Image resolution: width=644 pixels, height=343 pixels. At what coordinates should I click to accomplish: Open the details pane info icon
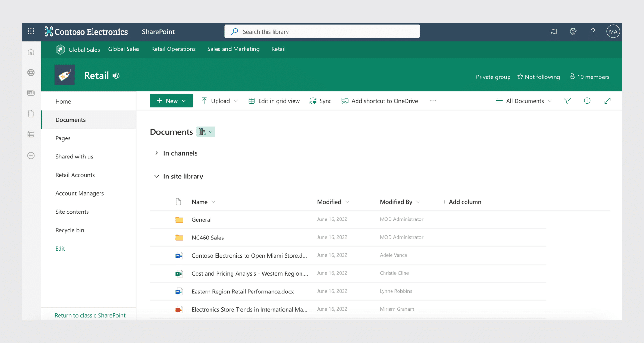pyautogui.click(x=587, y=101)
